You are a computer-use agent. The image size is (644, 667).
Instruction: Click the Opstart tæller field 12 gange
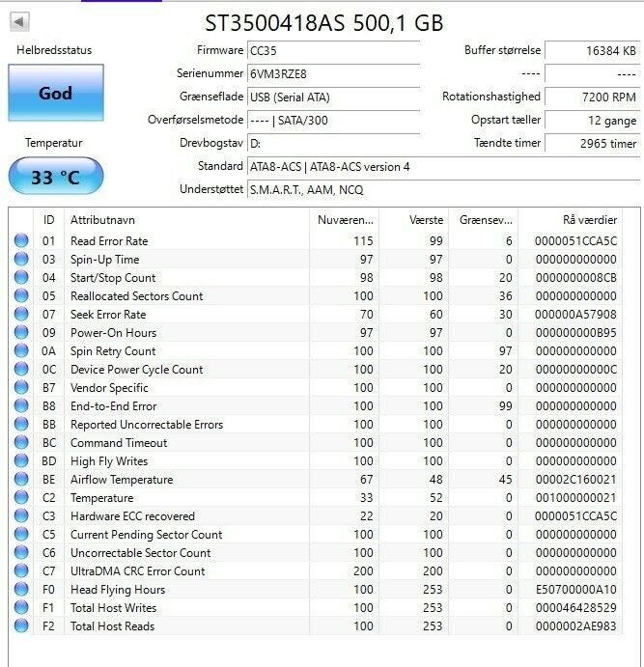pyautogui.click(x=593, y=121)
